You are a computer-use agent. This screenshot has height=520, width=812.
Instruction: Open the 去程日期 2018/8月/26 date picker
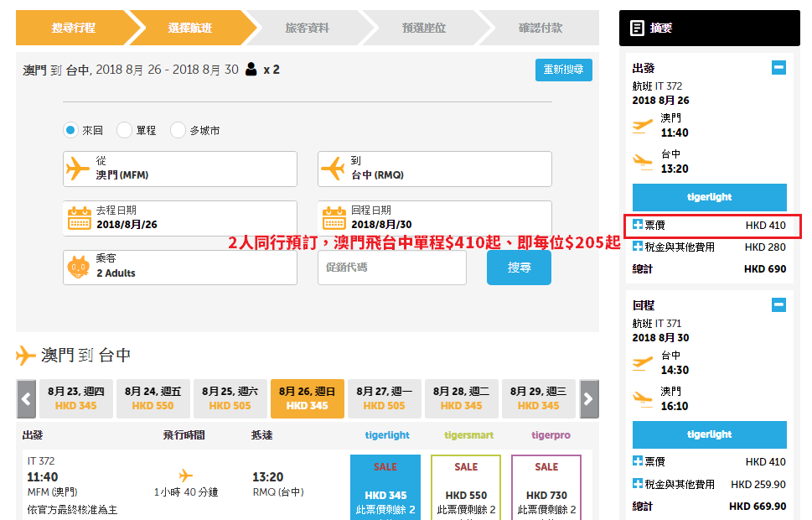coord(180,218)
